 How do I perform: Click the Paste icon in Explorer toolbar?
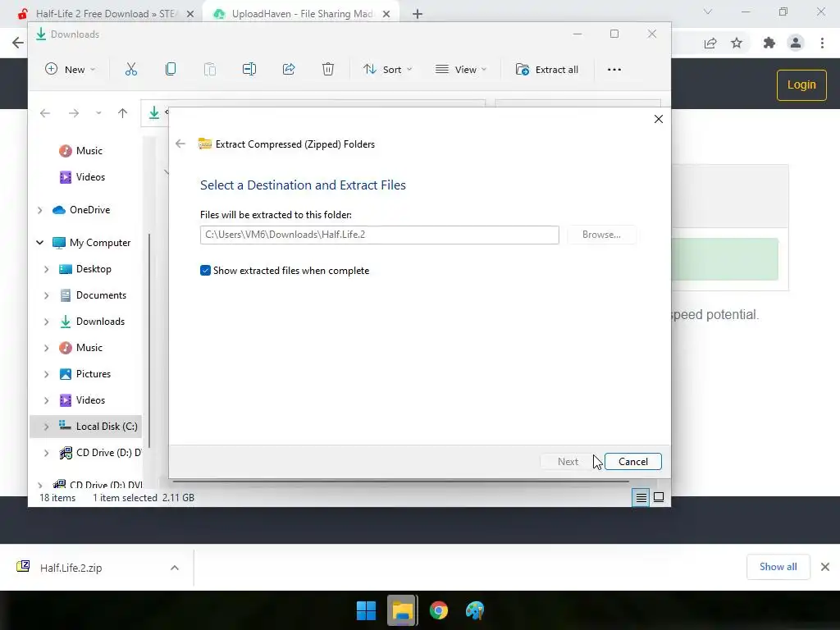click(x=210, y=69)
